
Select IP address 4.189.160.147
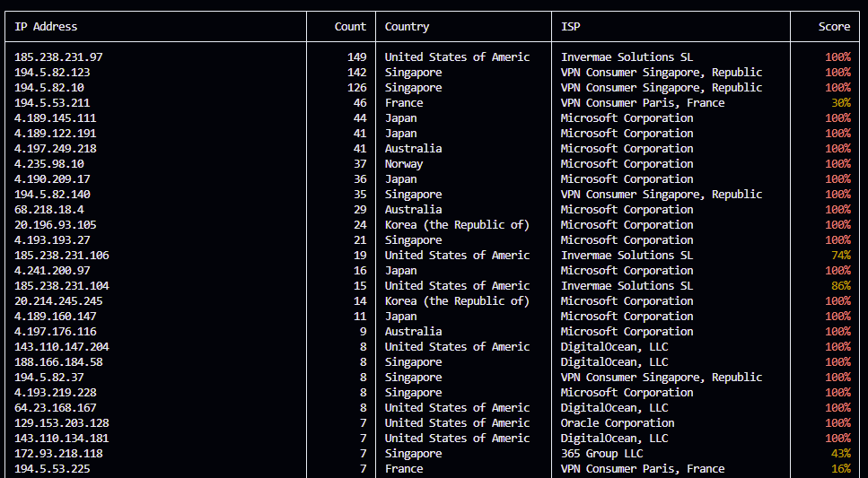56,317
